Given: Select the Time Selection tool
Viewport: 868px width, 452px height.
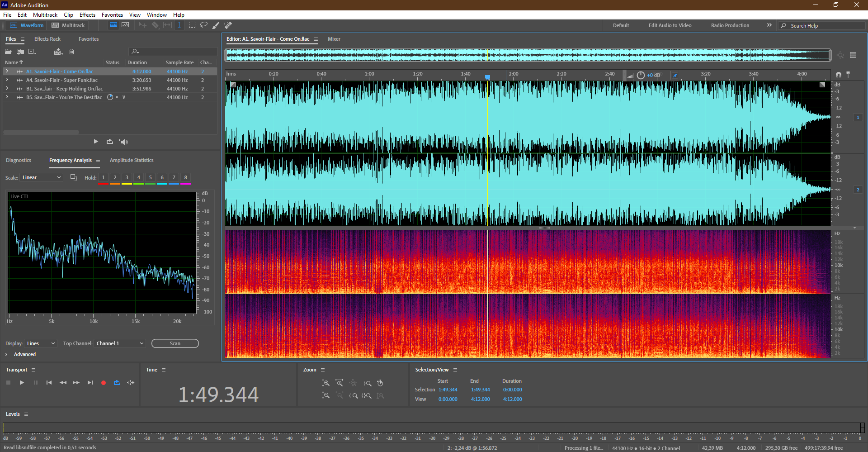Looking at the screenshot, I should click(x=179, y=25).
